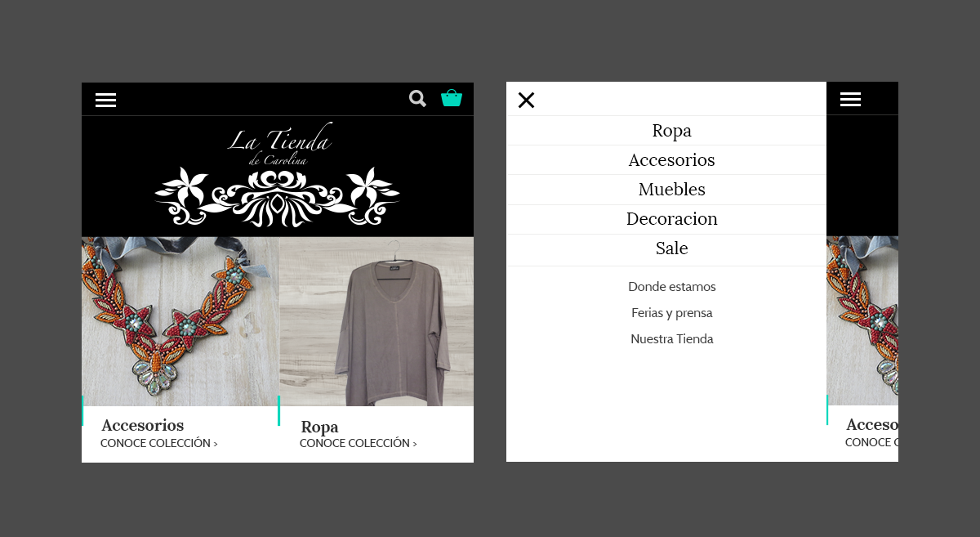Viewport: 980px width, 537px height.
Task: Open the teal shopping bag cart
Action: pyautogui.click(x=452, y=98)
